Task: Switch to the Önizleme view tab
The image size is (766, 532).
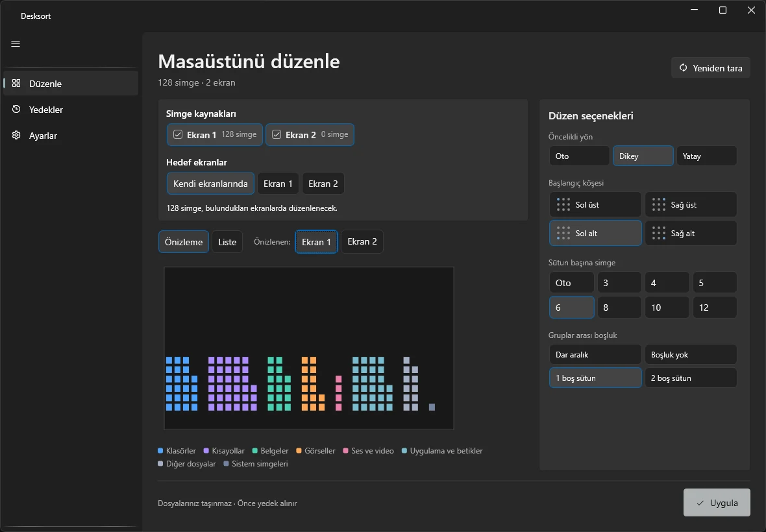Action: click(184, 241)
